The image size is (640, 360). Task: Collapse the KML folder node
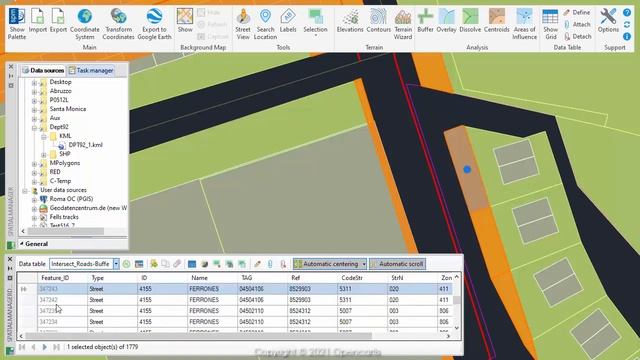(44, 136)
